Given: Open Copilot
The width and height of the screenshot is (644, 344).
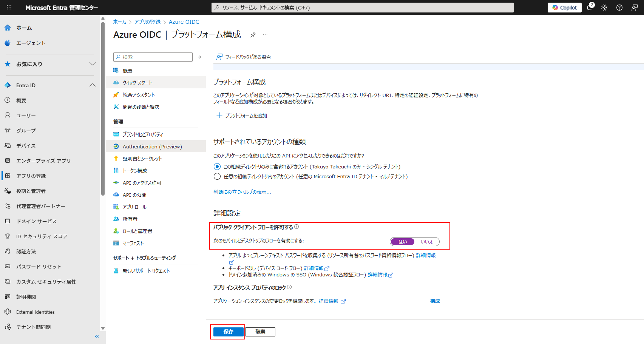Looking at the screenshot, I should pyautogui.click(x=565, y=8).
